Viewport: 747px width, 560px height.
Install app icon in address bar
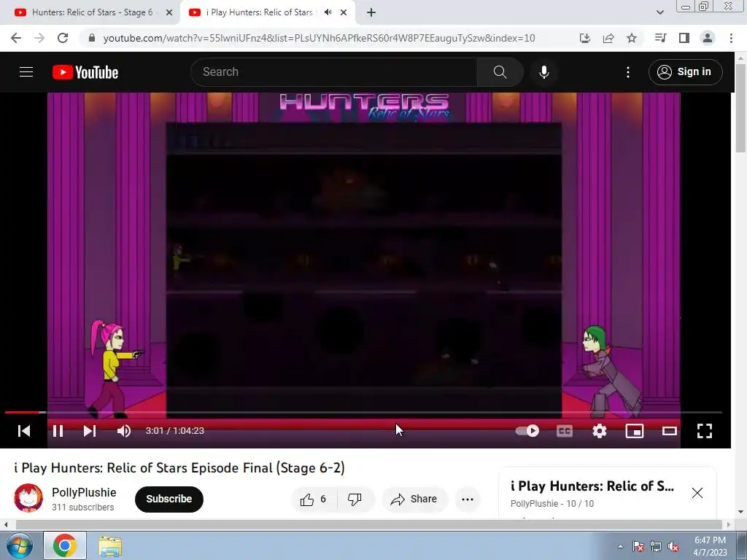[x=585, y=38]
